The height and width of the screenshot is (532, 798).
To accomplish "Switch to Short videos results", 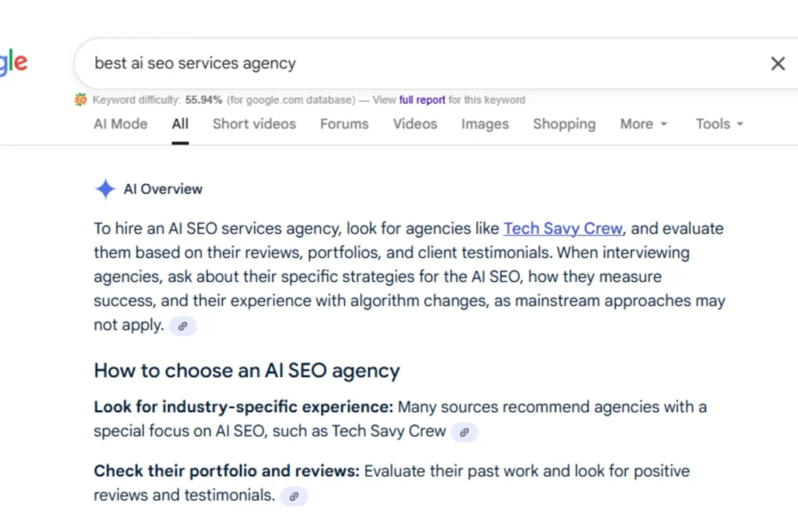I will tap(254, 124).
